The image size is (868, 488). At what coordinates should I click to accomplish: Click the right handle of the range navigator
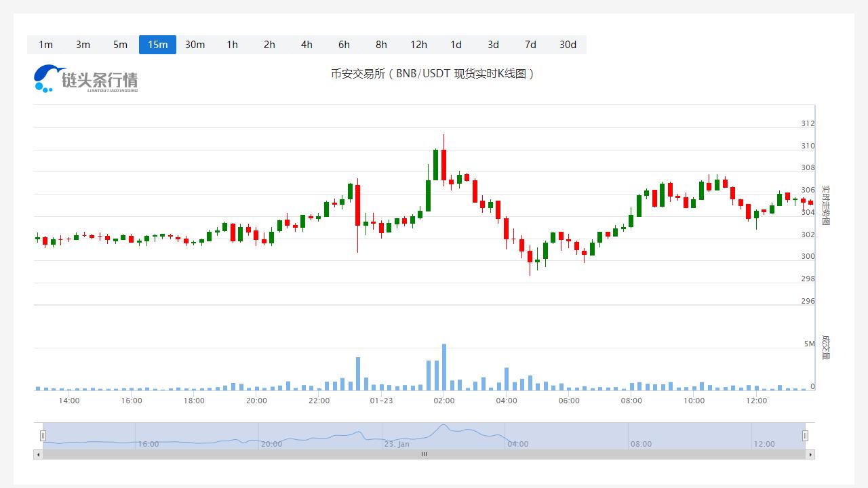coord(805,436)
